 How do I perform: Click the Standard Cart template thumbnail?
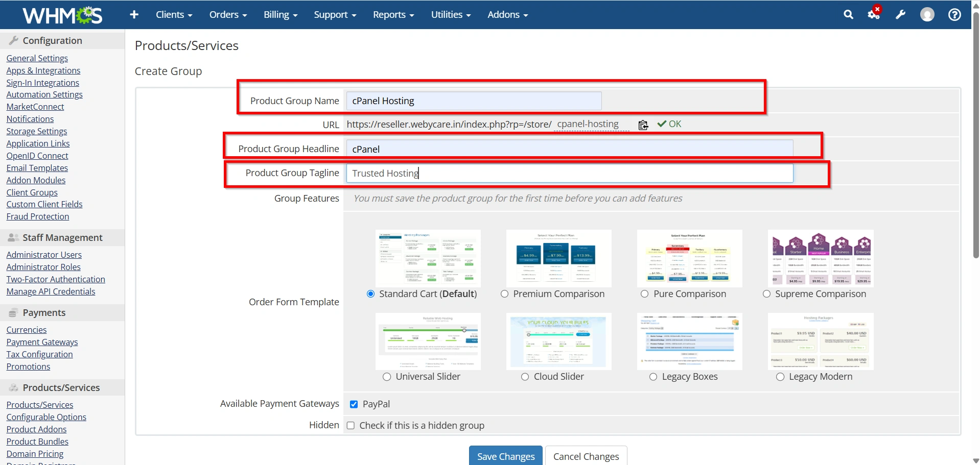(428, 258)
